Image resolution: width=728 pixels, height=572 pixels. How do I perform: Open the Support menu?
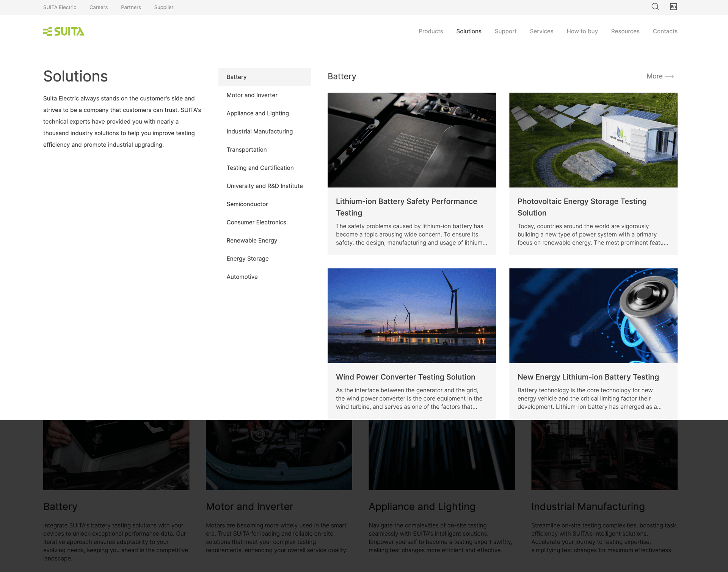coord(505,31)
